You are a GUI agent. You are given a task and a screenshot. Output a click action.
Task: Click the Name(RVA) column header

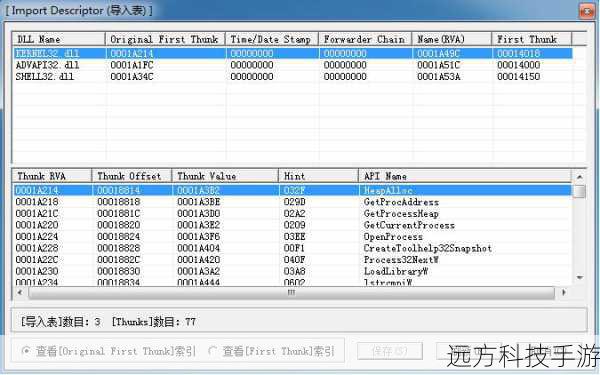click(x=452, y=39)
